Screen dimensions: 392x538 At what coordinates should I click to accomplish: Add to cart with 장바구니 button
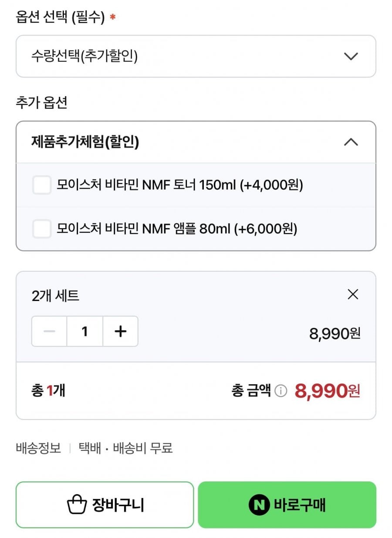pyautogui.click(x=105, y=505)
